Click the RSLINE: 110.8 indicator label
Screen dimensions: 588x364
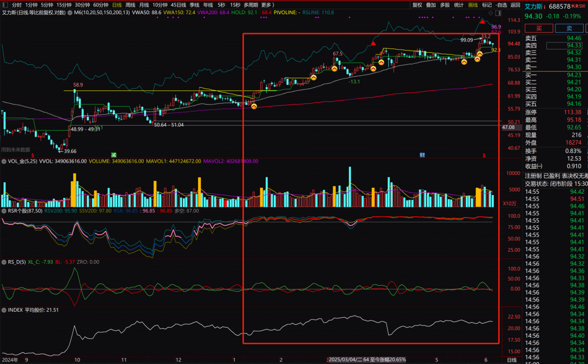click(318, 13)
